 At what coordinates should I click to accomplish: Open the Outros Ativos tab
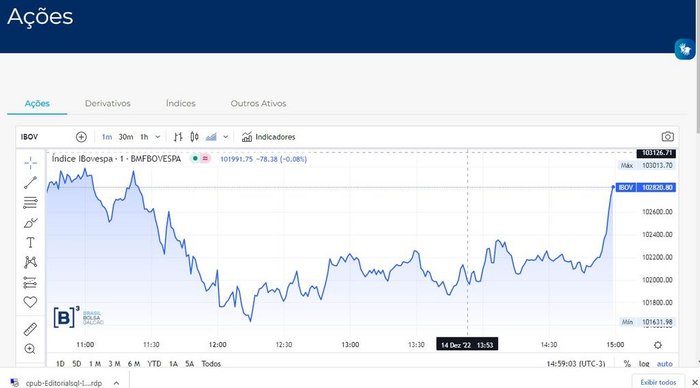[x=258, y=103]
